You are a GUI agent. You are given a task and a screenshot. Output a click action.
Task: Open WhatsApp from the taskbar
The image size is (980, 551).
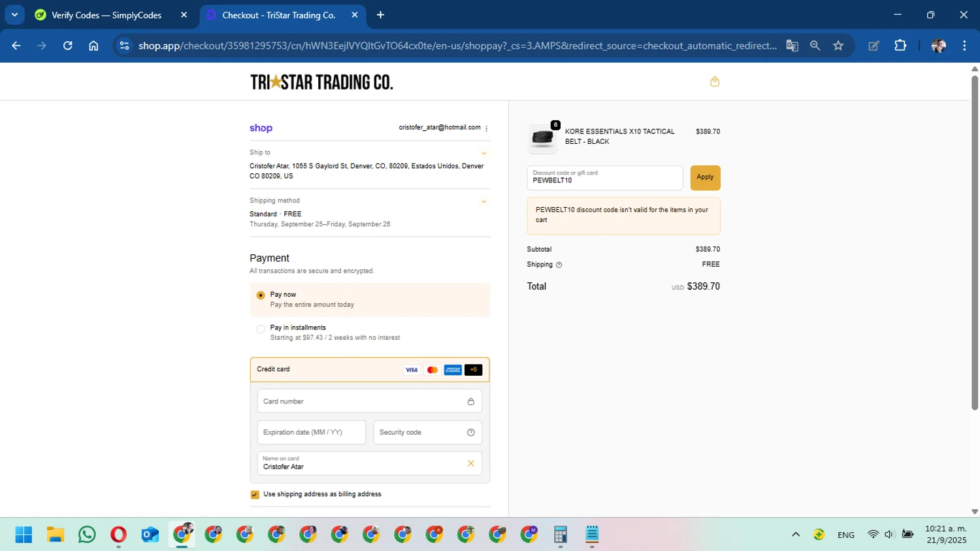(87, 535)
